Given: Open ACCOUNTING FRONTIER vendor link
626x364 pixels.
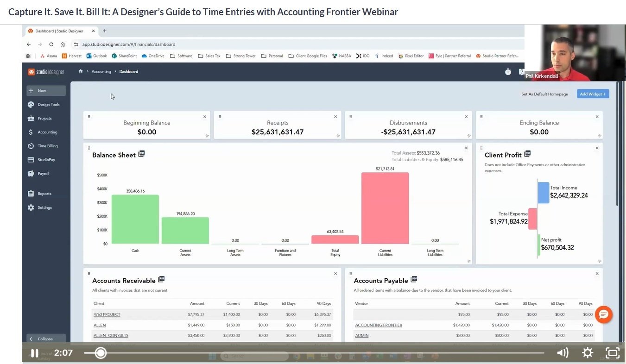Looking at the screenshot, I should point(378,325).
